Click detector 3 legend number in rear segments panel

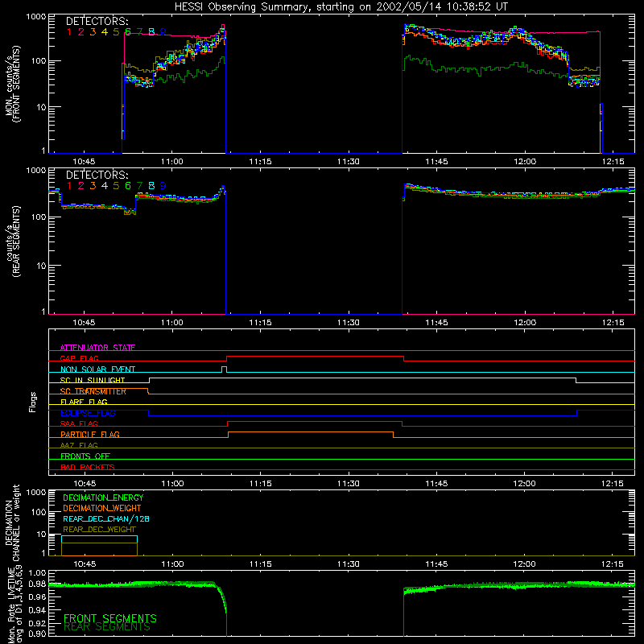pyautogui.click(x=93, y=186)
